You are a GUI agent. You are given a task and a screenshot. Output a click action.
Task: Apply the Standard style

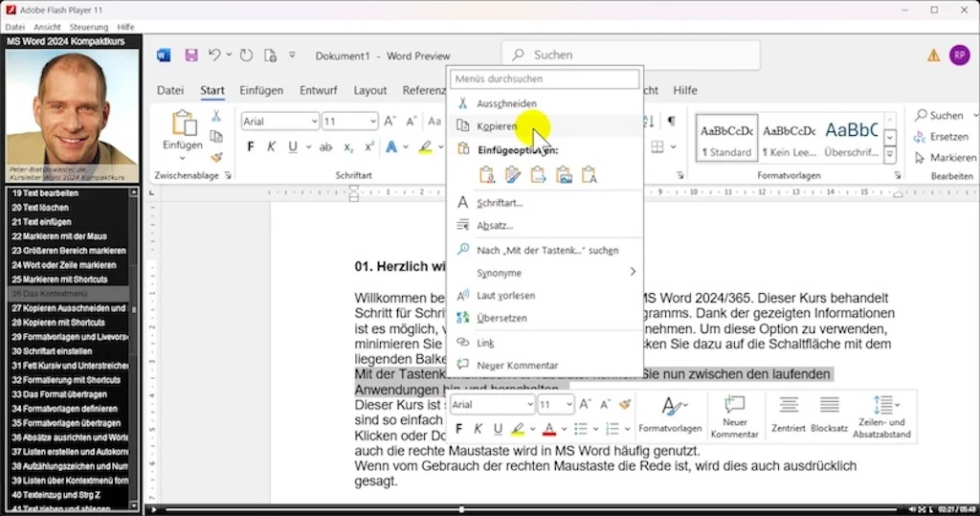coord(726,138)
